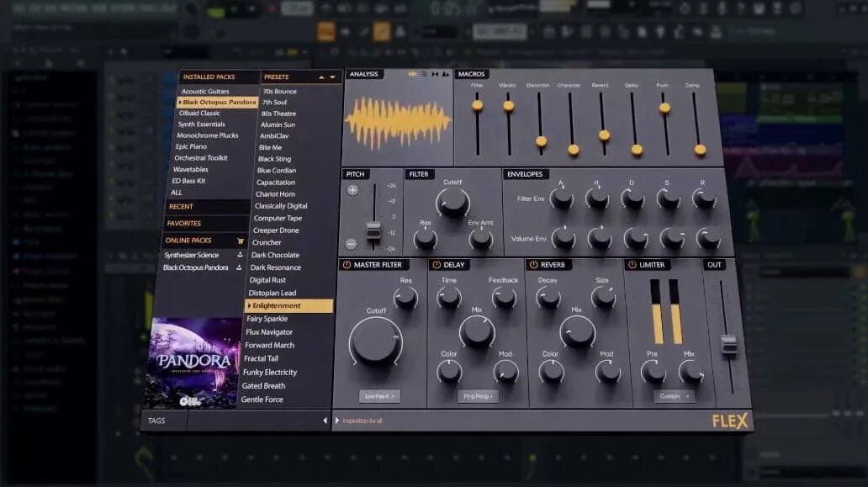Select the ALL packs entry
Screen dimensions: 868x487
click(x=176, y=193)
